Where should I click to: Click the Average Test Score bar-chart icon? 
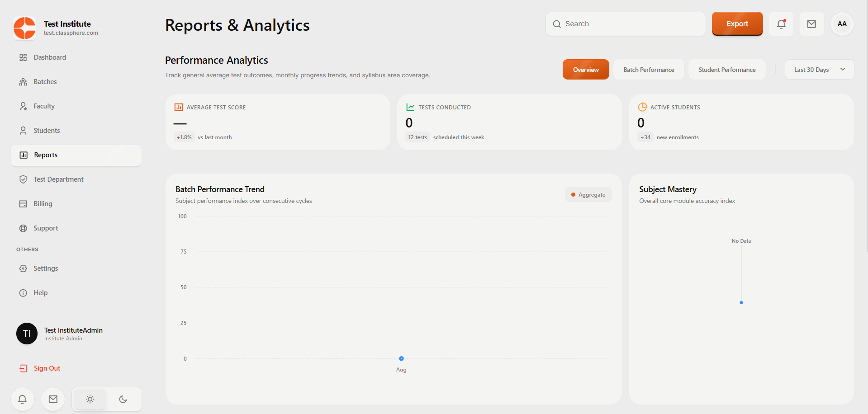pos(179,107)
